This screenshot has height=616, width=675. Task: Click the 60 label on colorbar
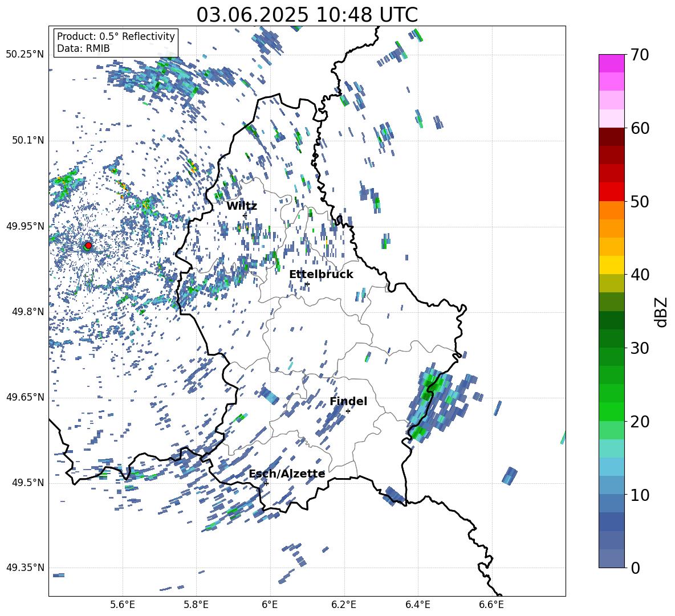click(639, 128)
